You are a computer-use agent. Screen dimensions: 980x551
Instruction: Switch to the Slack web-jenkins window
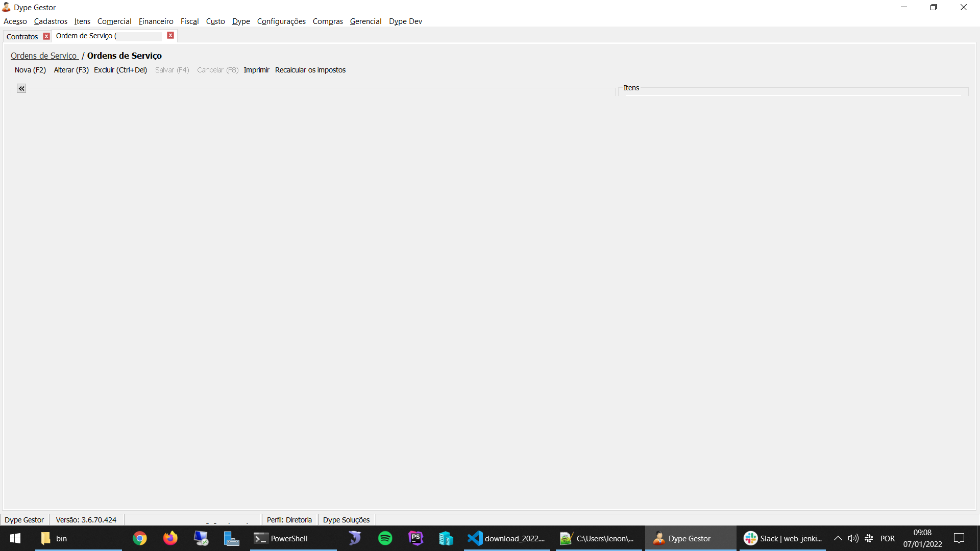(x=782, y=538)
